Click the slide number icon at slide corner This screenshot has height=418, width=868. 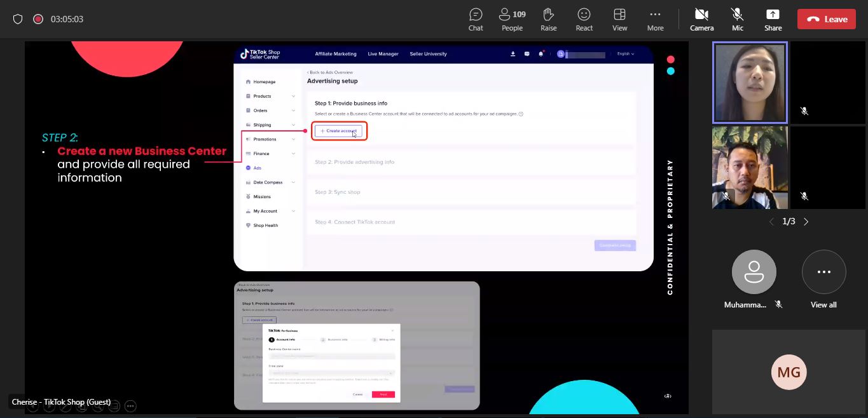[x=668, y=396]
